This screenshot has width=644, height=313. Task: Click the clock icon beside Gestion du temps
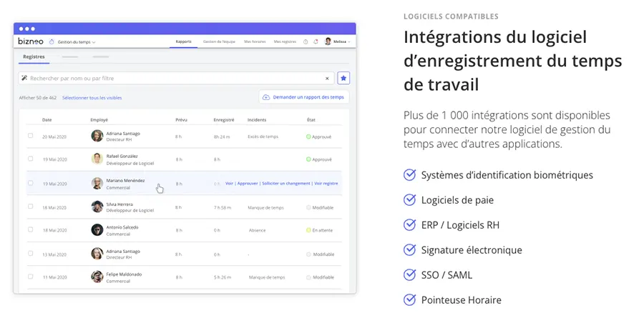click(52, 42)
